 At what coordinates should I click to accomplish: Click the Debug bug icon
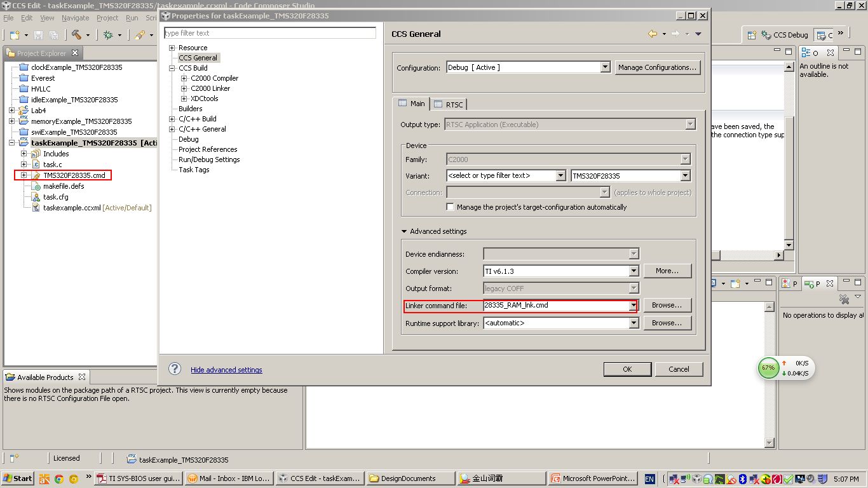(109, 35)
